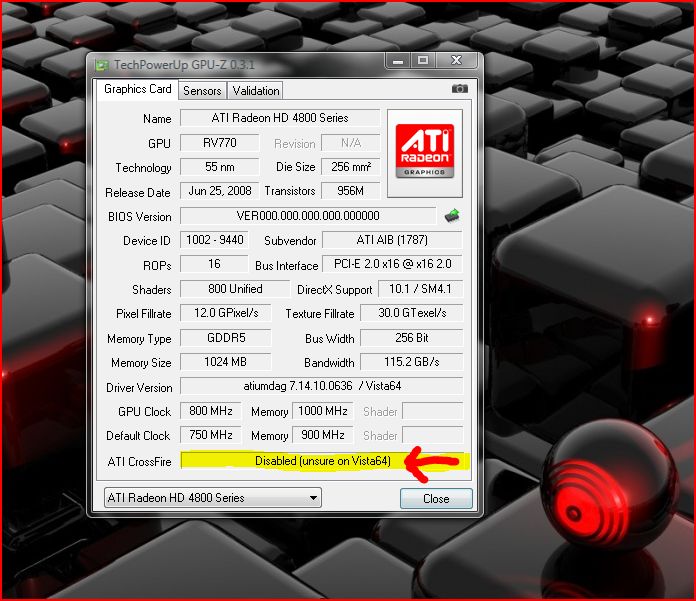Image resolution: width=696 pixels, height=601 pixels.
Task: Click the Driver Version field atiumdag 7.14.10.0636
Action: (321, 386)
